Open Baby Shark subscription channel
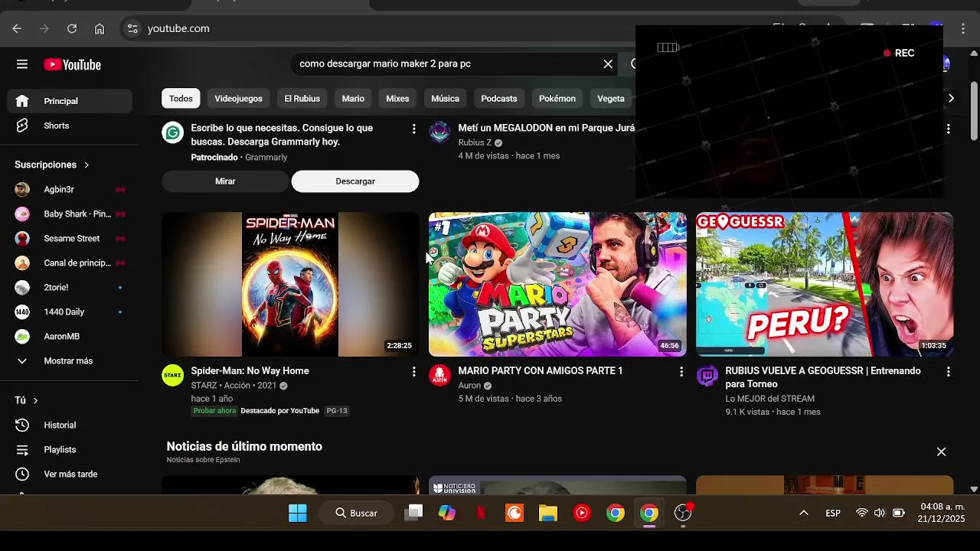 click(70, 214)
